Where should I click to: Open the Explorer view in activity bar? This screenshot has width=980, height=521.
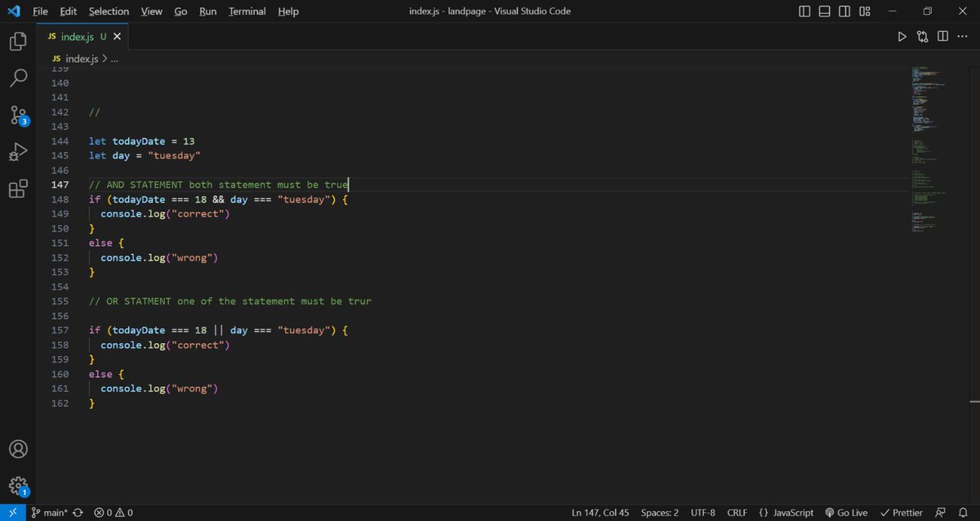tap(18, 42)
